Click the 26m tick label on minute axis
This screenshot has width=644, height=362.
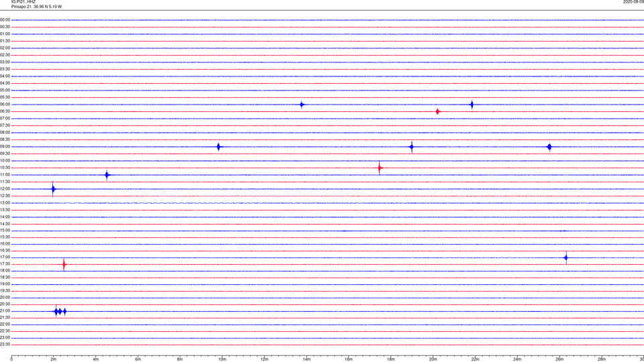click(x=559, y=359)
